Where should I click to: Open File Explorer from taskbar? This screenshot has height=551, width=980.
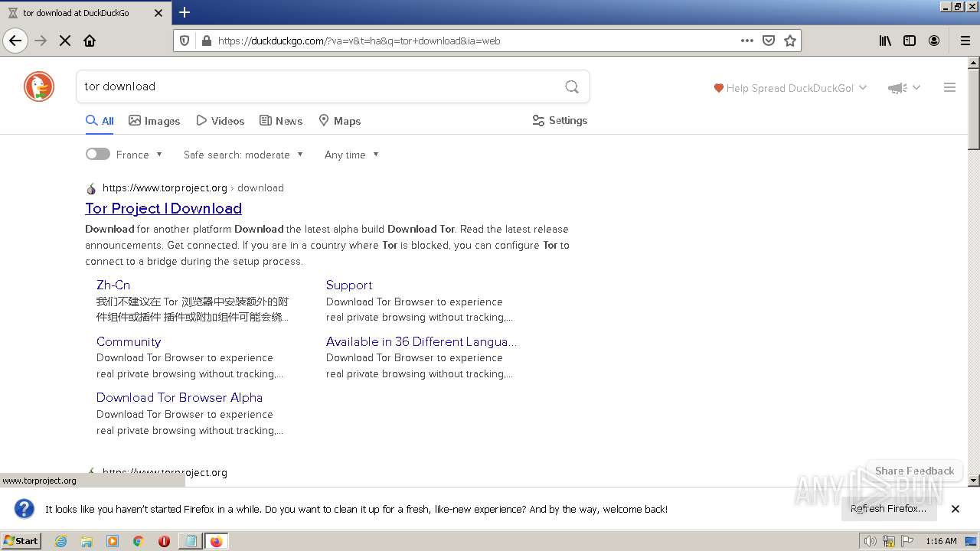coord(87,541)
